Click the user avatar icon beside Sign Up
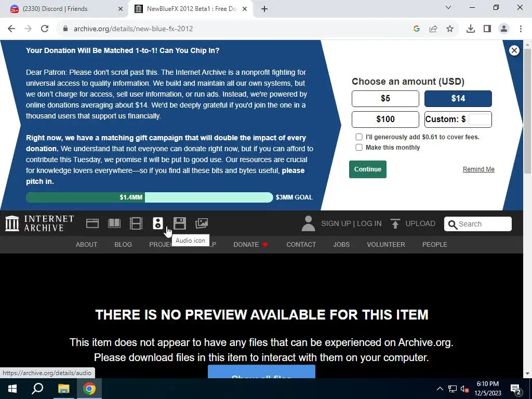532x399 pixels. point(309,223)
